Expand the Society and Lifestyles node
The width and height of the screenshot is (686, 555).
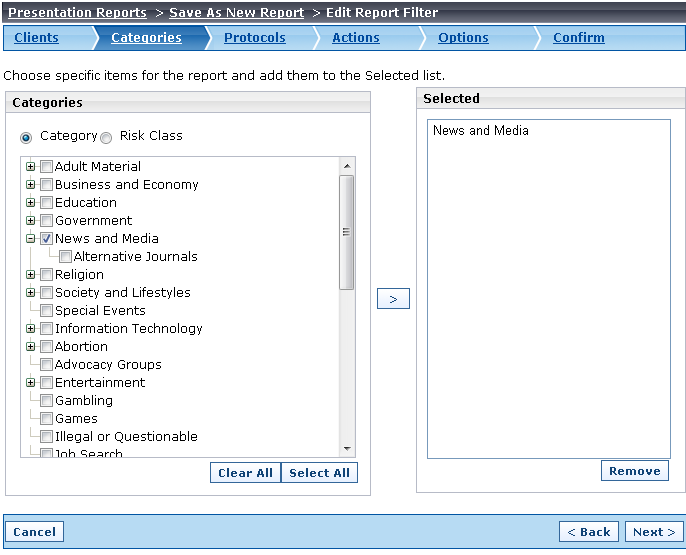click(x=30, y=293)
